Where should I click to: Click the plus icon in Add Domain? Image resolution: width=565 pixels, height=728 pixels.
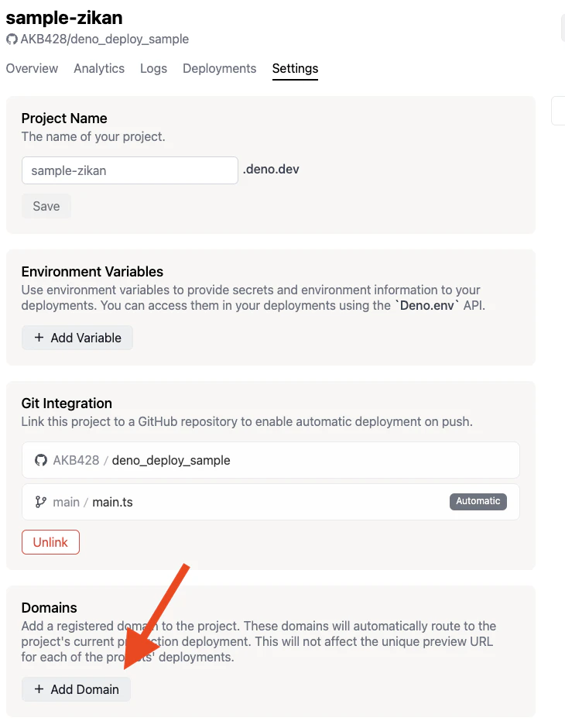pyautogui.click(x=39, y=689)
